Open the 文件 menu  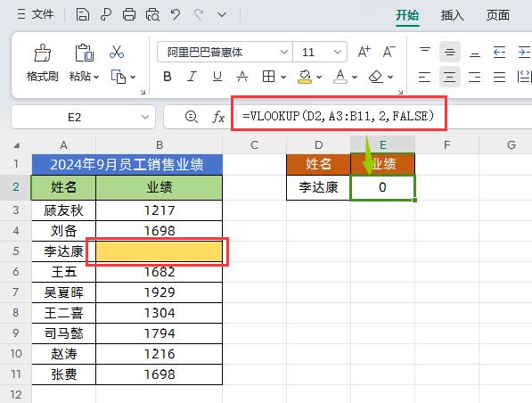(x=36, y=14)
